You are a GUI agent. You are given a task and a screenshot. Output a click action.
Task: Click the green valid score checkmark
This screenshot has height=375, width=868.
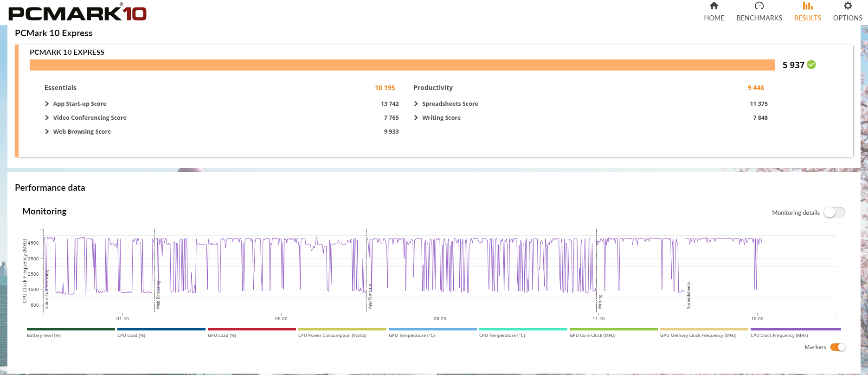(x=811, y=65)
